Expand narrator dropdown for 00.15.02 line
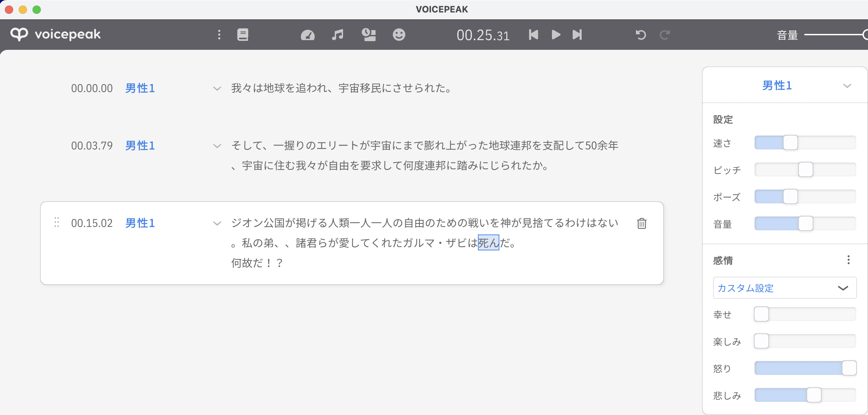The image size is (868, 415). (217, 223)
